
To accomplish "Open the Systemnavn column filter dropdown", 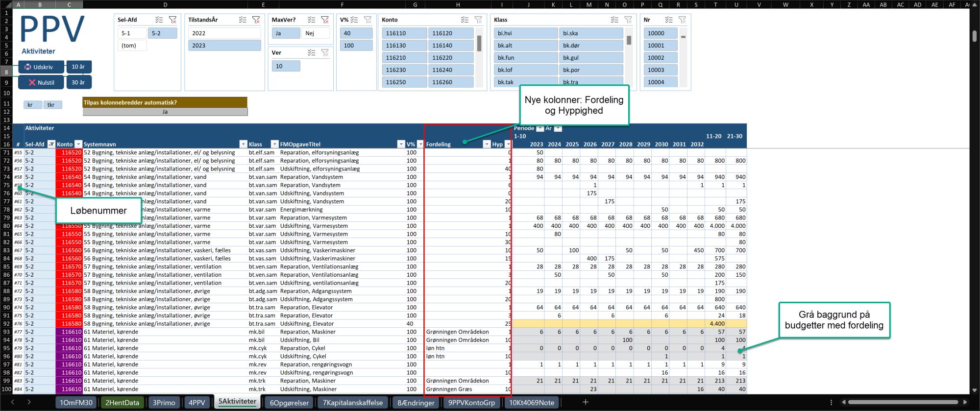I will (243, 144).
